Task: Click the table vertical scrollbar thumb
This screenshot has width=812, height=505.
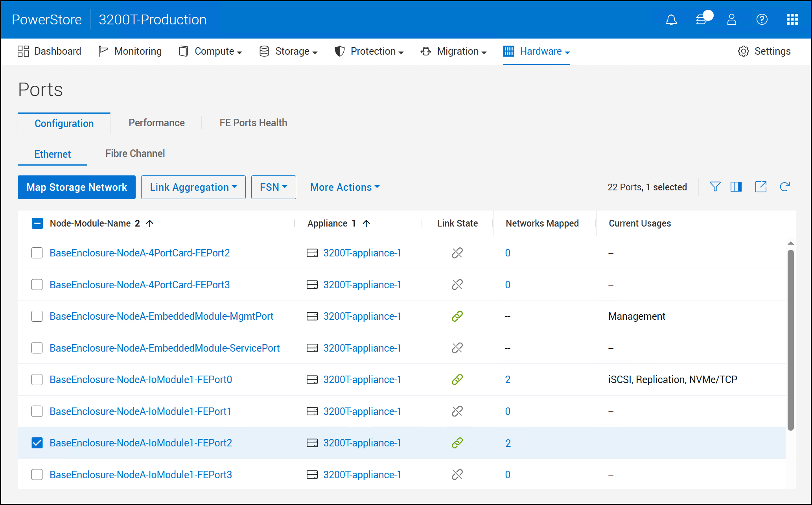Action: (790, 340)
